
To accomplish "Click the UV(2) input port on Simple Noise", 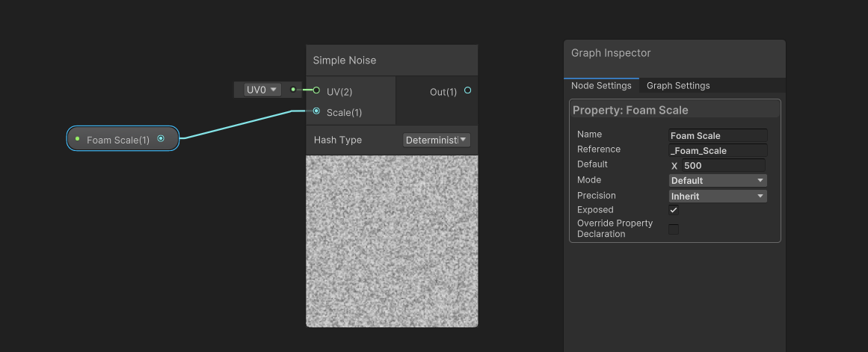I will pyautogui.click(x=316, y=90).
